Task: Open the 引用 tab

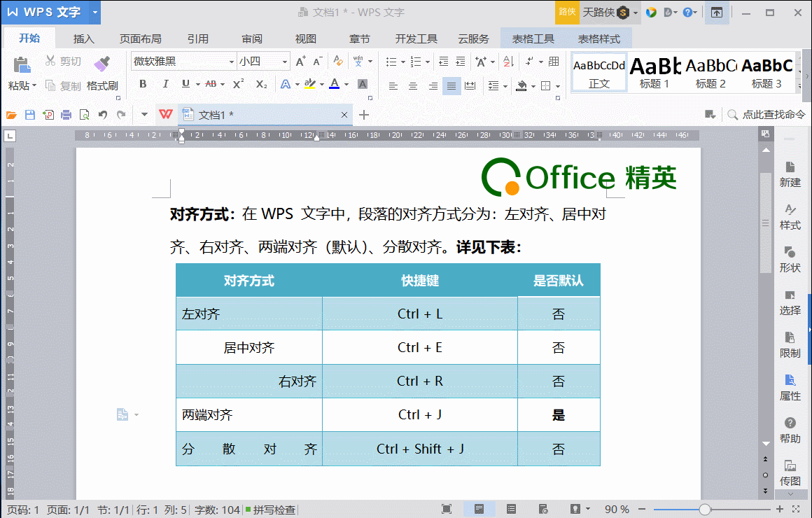Action: [198, 39]
